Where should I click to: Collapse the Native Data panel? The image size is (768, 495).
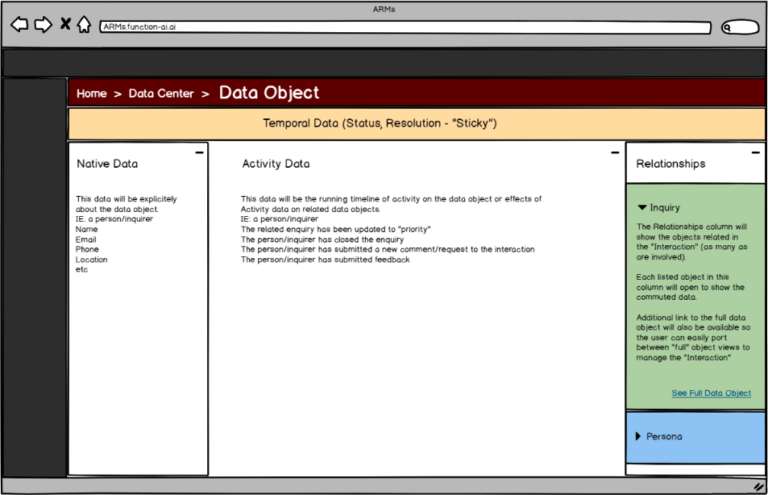[199, 152]
